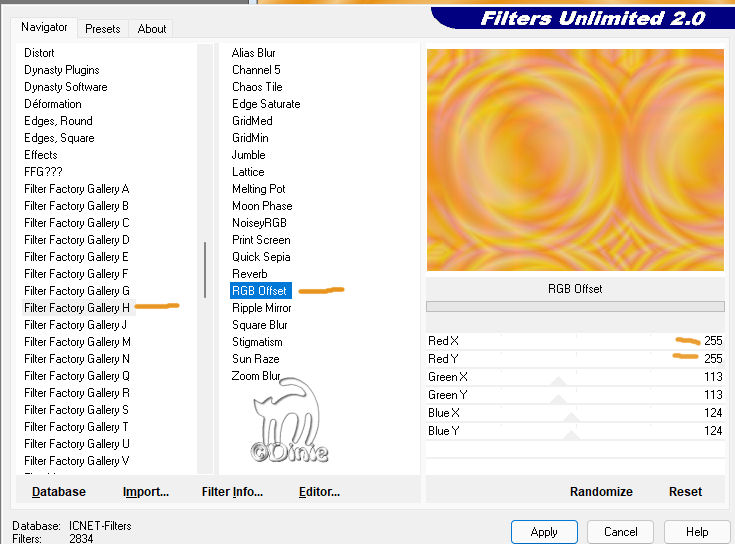
Task: Select the Distort filter category
Action: click(x=39, y=53)
